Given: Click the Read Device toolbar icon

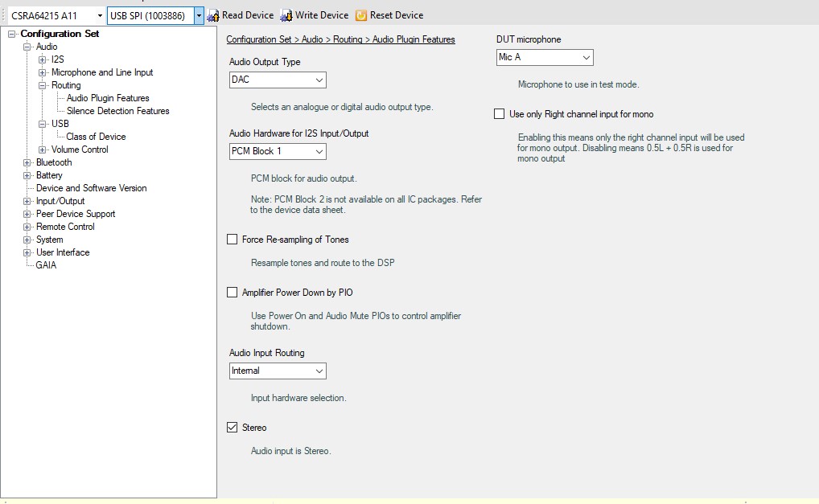Looking at the screenshot, I should pyautogui.click(x=213, y=15).
